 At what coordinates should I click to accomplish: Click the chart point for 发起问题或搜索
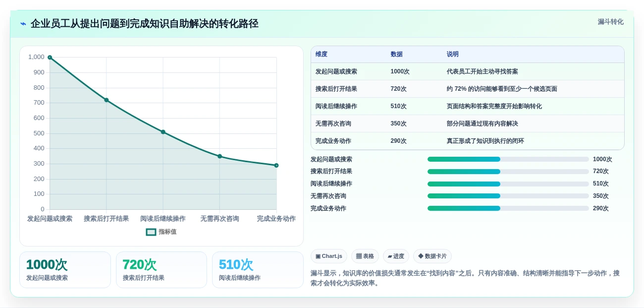50,58
